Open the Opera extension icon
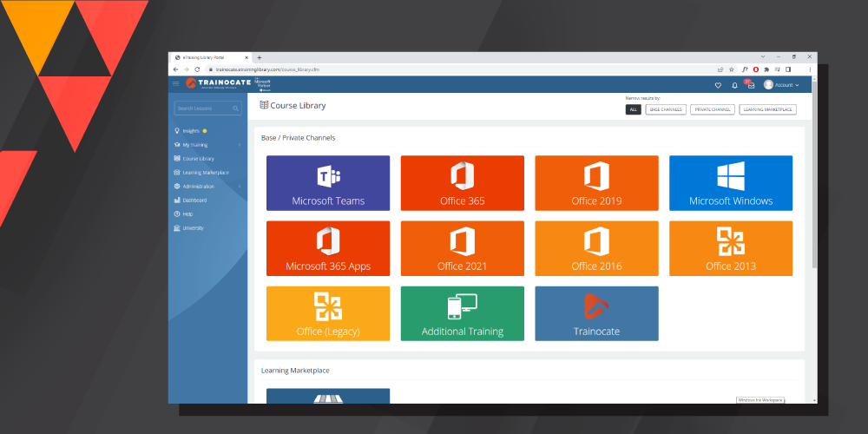Image resolution: width=868 pixels, height=434 pixels. click(756, 69)
